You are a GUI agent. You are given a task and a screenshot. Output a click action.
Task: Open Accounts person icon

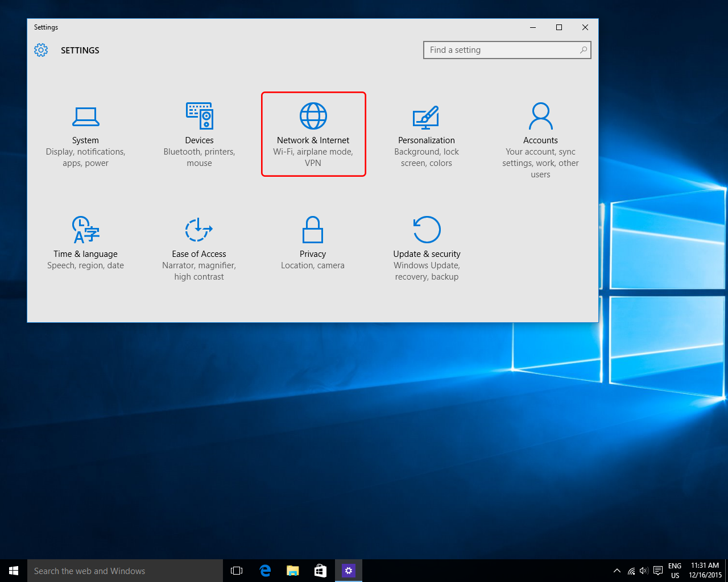point(540,116)
